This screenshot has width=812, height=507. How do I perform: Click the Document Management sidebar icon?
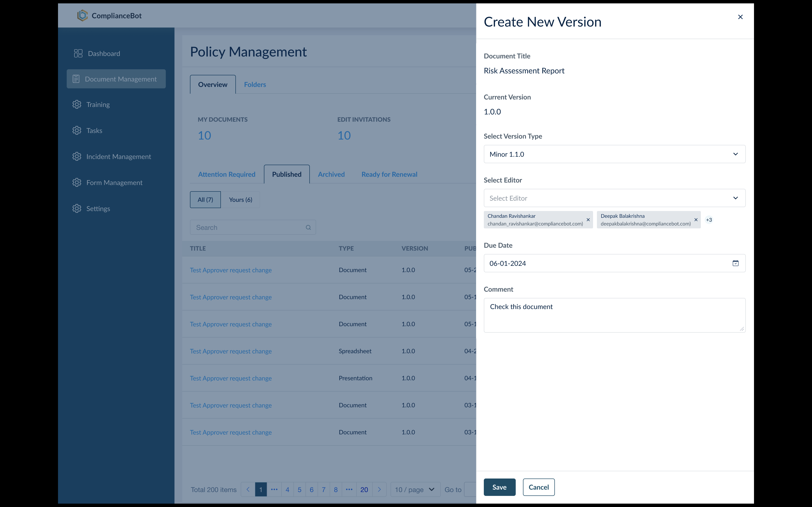[76, 79]
